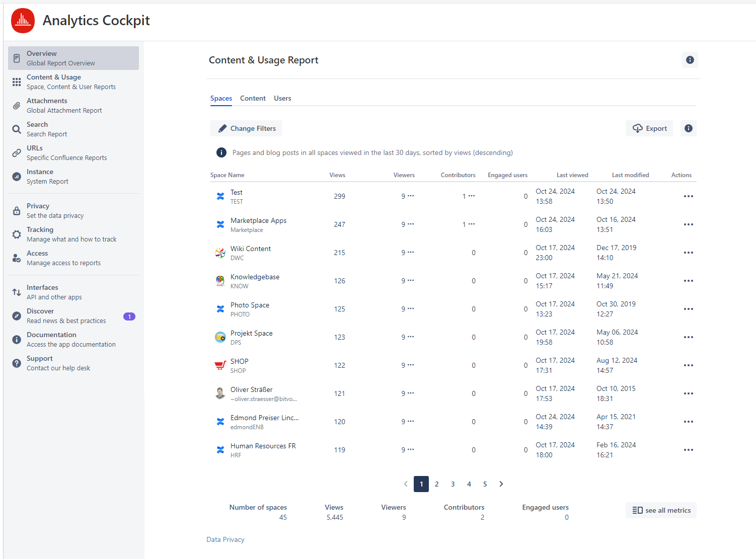This screenshot has height=559, width=756.
Task: Click see all metrics button
Action: pyautogui.click(x=661, y=510)
